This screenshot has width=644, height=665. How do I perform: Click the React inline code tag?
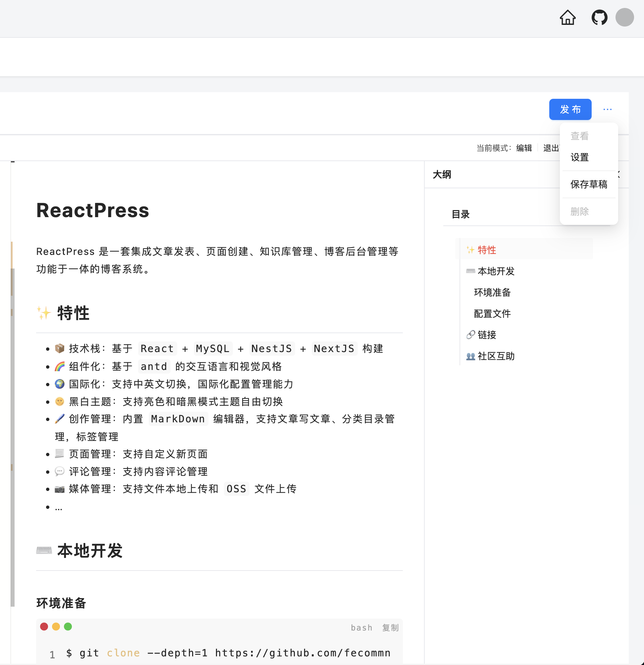pos(157,348)
